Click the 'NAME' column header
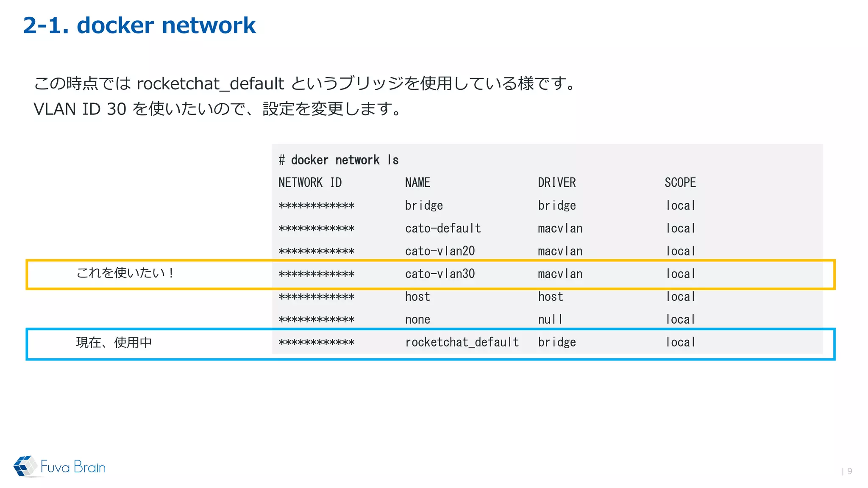This screenshot has height=488, width=868. point(417,183)
